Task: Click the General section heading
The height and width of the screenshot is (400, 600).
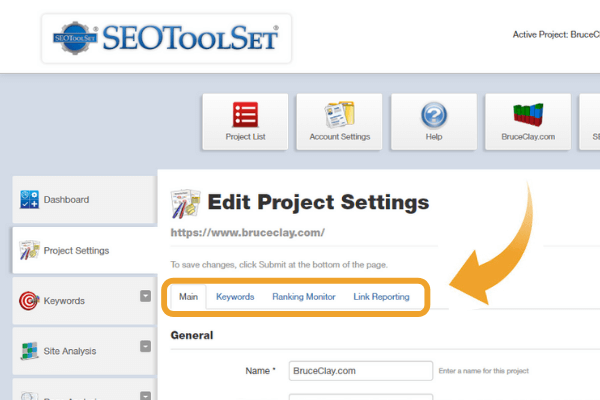Action: click(x=192, y=335)
